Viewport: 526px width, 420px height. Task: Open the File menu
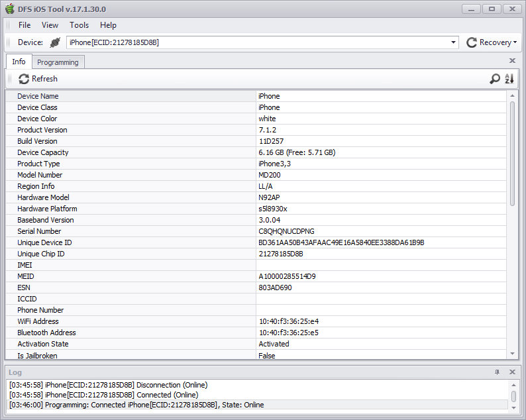point(25,25)
